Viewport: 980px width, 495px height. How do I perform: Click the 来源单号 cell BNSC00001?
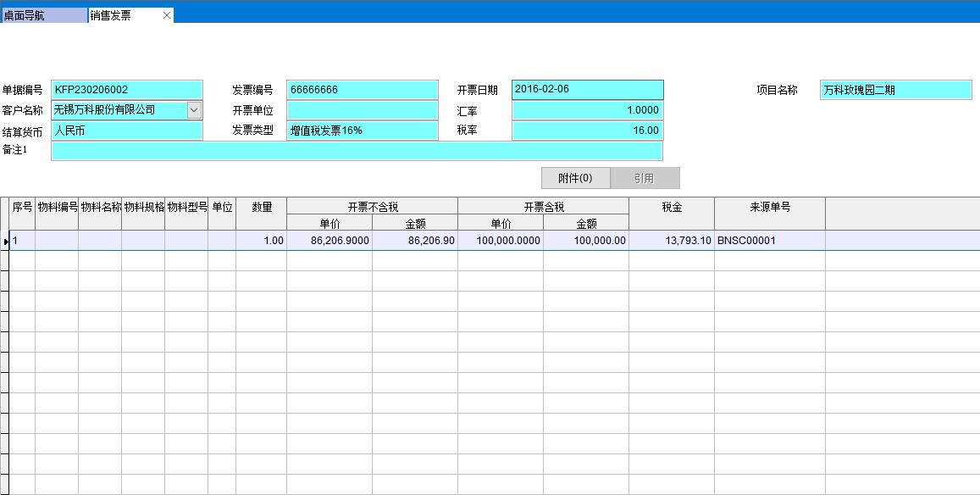coord(769,241)
